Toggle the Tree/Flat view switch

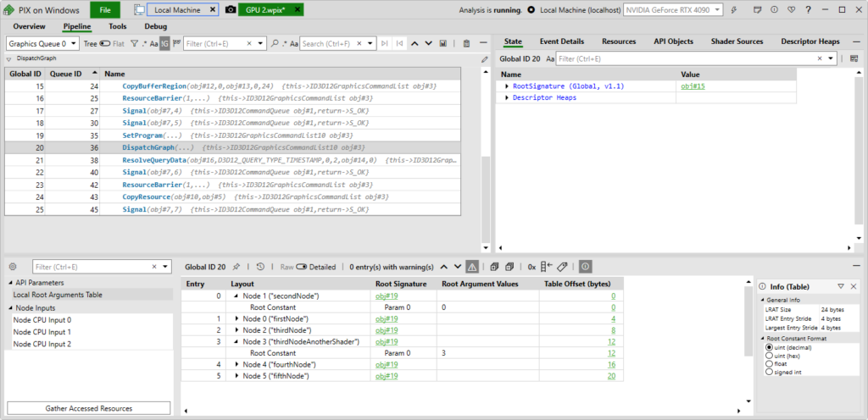[x=104, y=43]
